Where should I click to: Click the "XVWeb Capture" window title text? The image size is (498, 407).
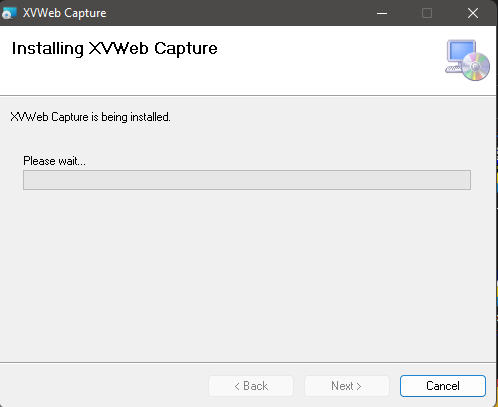click(65, 13)
